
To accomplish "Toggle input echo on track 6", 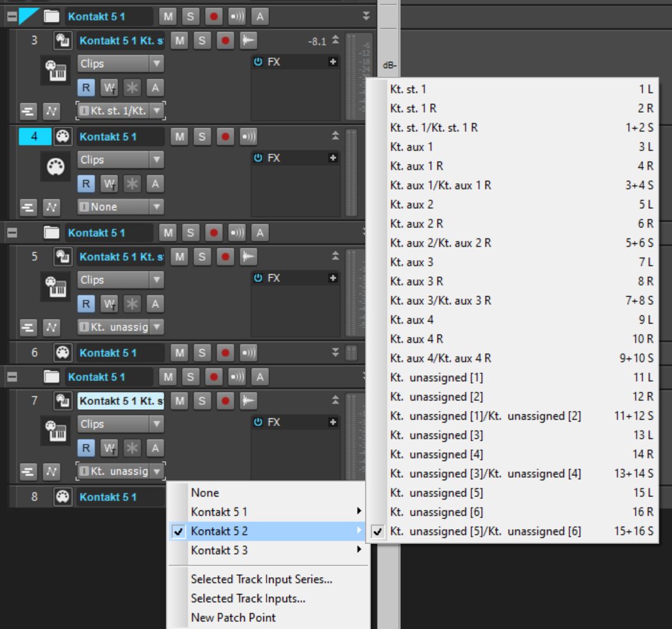I will 248,353.
